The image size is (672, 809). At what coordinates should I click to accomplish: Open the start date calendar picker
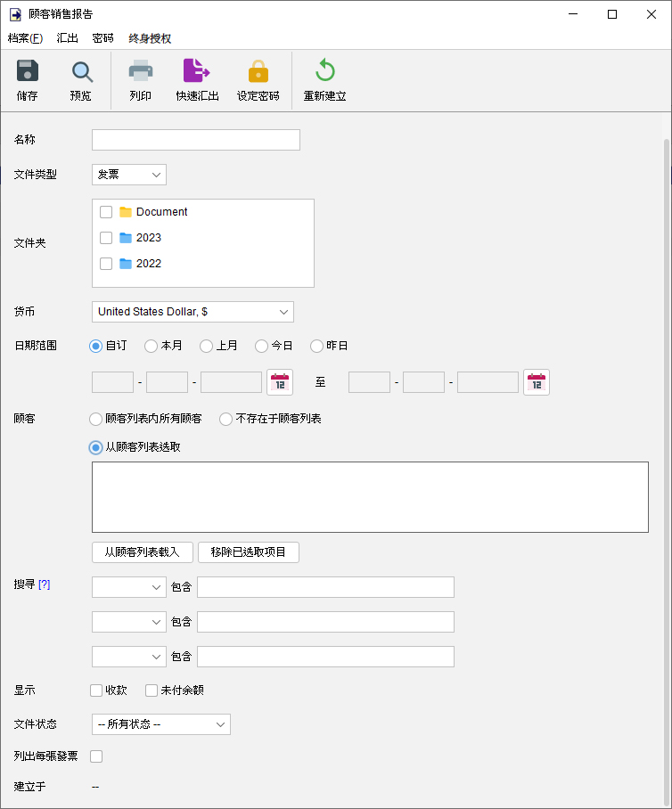(280, 382)
